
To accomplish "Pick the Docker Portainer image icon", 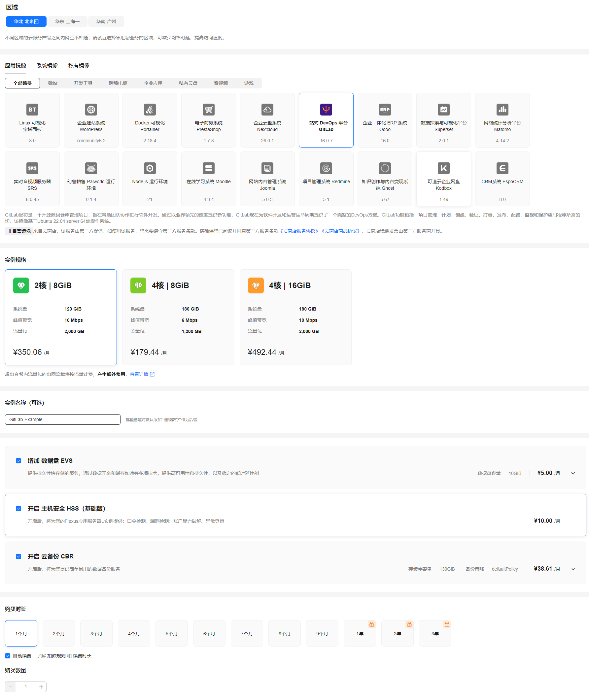I will [x=150, y=110].
